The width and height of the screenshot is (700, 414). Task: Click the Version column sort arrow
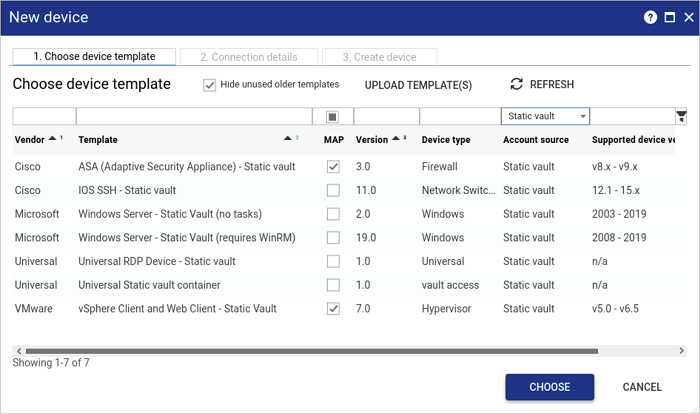[x=397, y=139]
